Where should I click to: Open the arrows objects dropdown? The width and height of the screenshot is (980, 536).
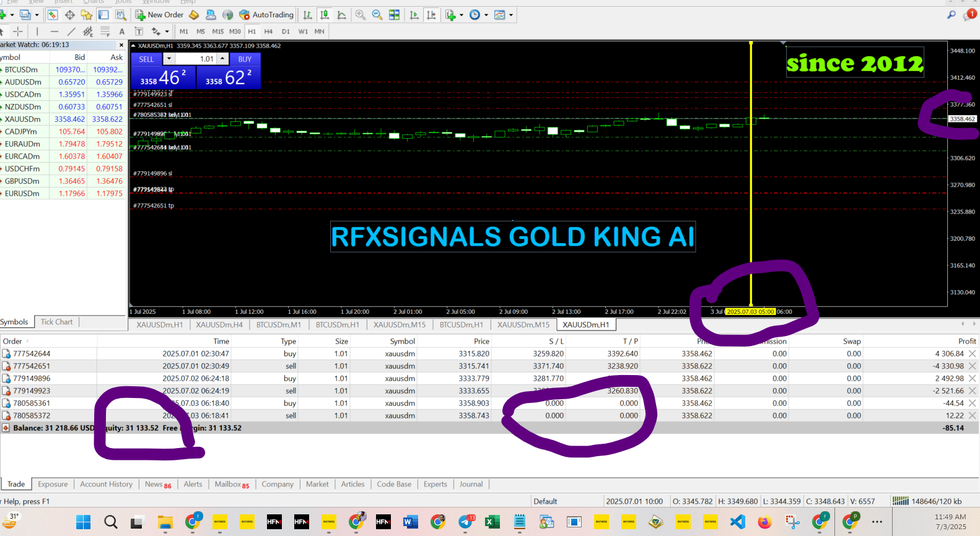[167, 32]
